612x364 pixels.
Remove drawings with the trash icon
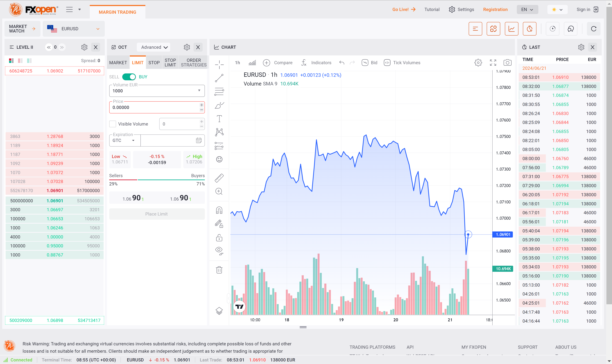219,270
